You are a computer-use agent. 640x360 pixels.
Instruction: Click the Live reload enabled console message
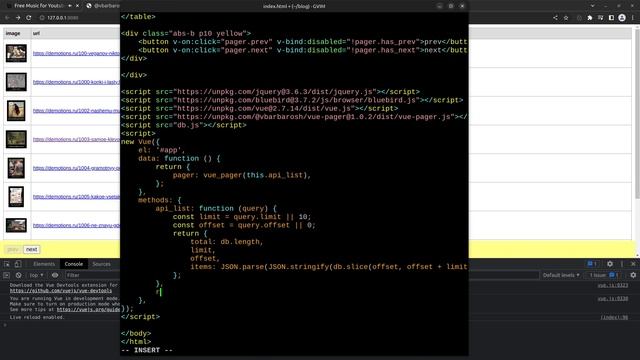tap(37, 317)
